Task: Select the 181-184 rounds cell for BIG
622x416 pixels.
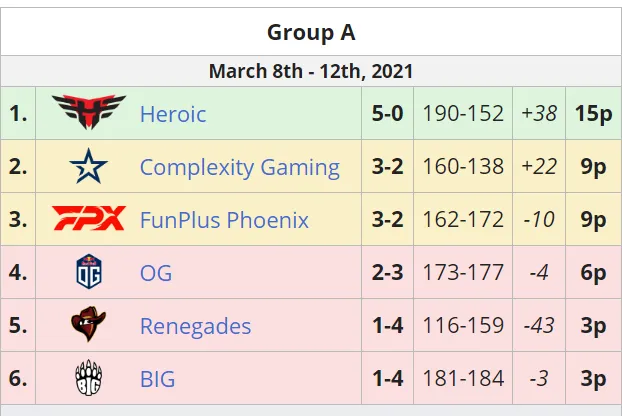Action: pyautogui.click(x=463, y=378)
